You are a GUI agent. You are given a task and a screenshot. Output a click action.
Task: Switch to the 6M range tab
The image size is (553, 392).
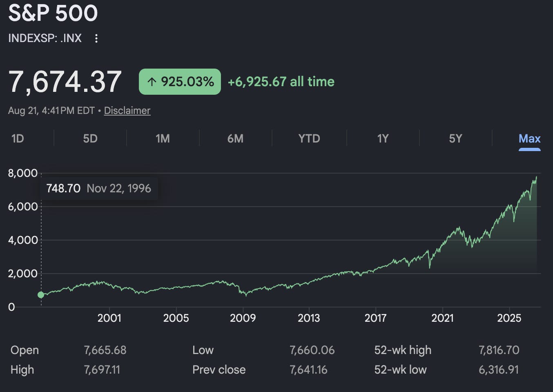point(235,139)
